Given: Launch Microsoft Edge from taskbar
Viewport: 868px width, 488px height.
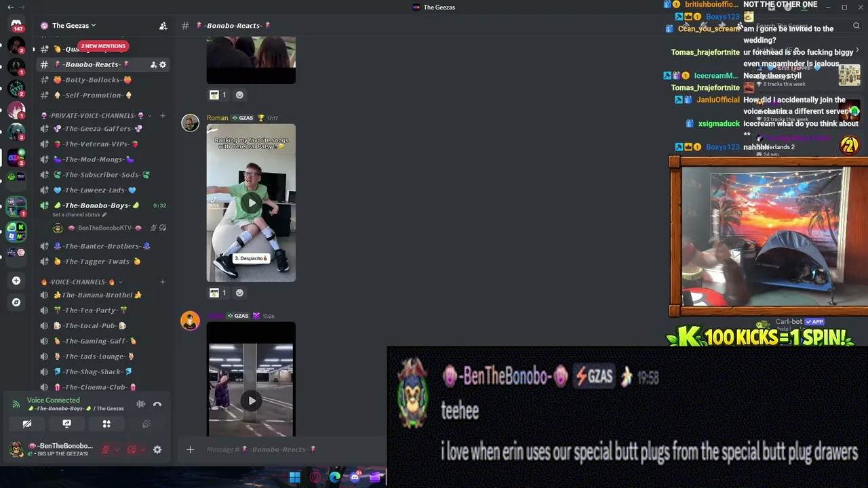Looking at the screenshot, I should coord(335,477).
